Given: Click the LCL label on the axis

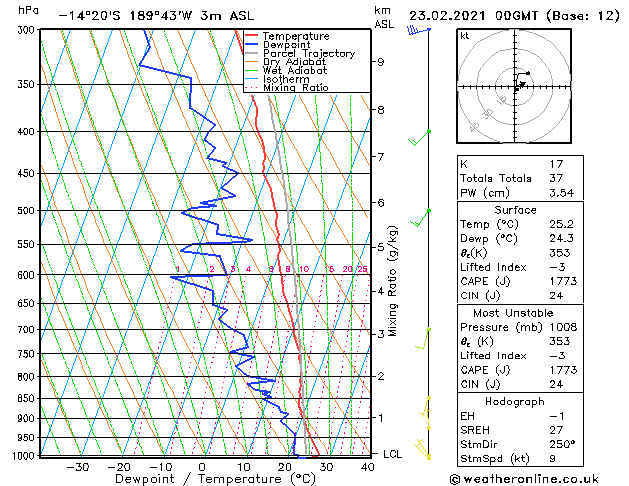Looking at the screenshot, I should (x=392, y=454).
